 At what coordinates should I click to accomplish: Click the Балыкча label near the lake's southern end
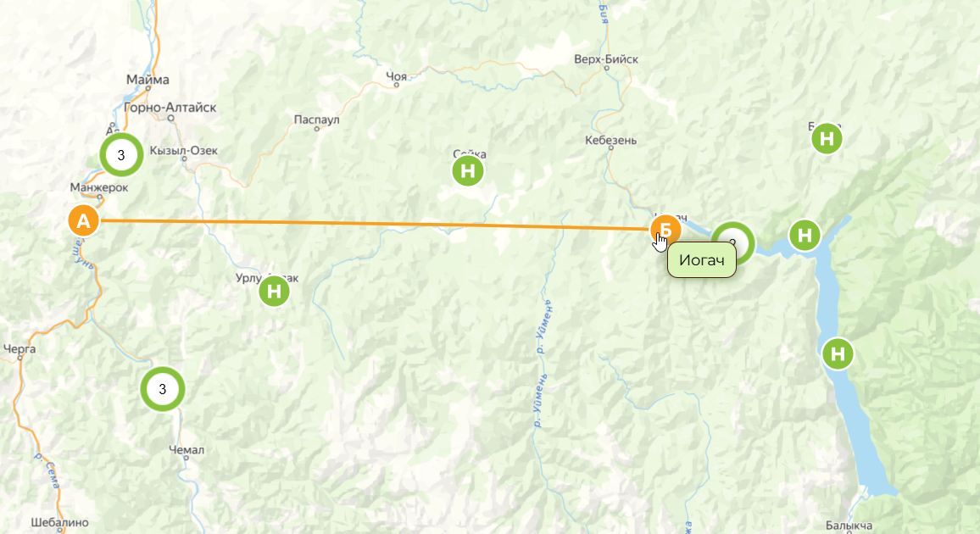[849, 526]
